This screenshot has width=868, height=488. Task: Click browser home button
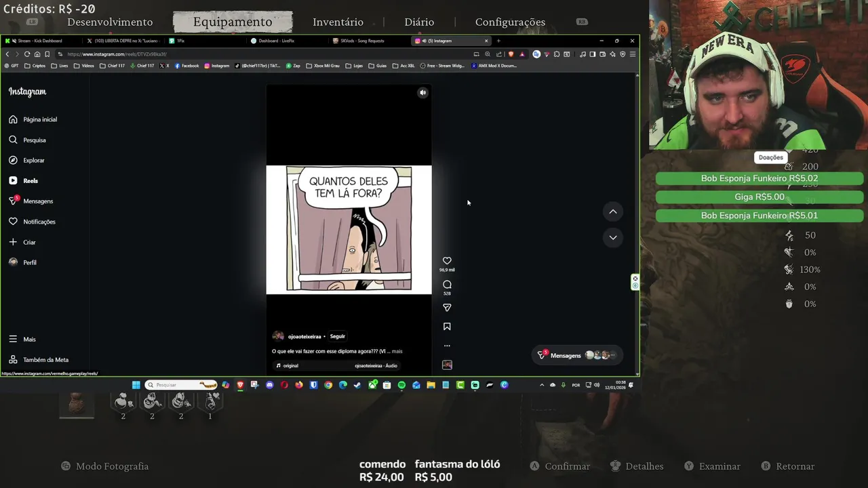tap(37, 54)
